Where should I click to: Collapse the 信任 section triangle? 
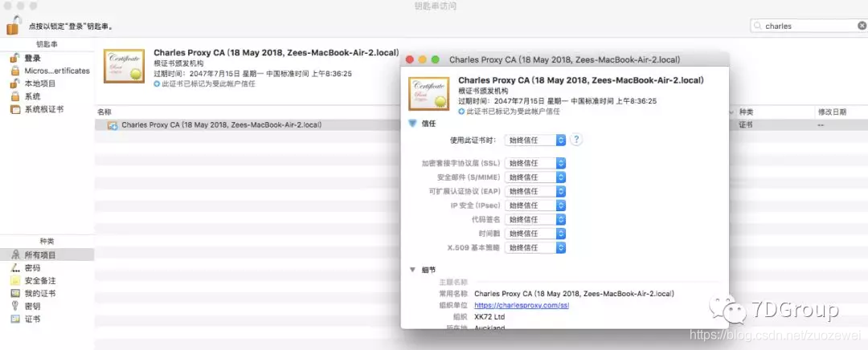tap(411, 124)
